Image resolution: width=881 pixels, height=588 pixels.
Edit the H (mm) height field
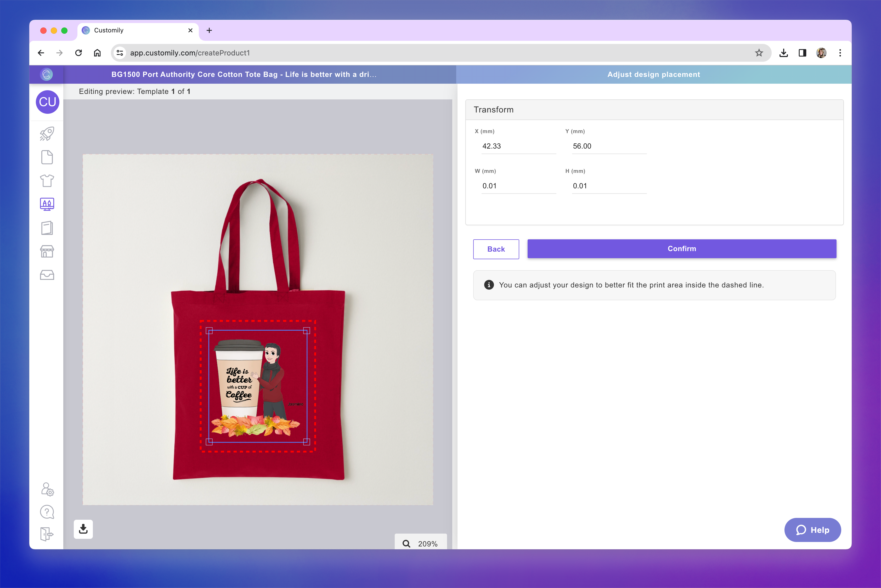(609, 186)
